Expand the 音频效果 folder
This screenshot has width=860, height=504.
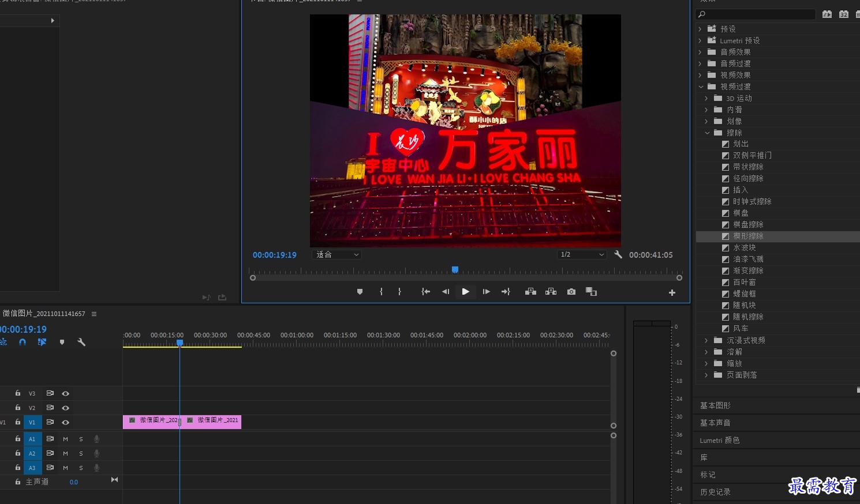point(700,52)
